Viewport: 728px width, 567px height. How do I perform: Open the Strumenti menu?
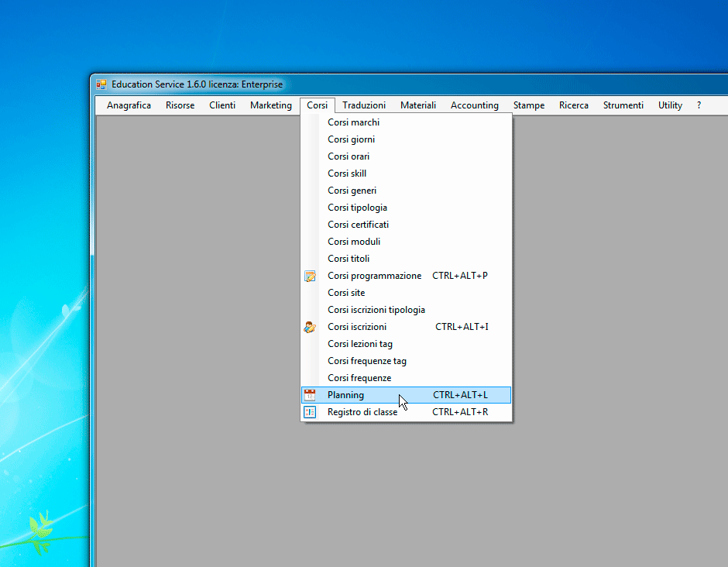623,105
